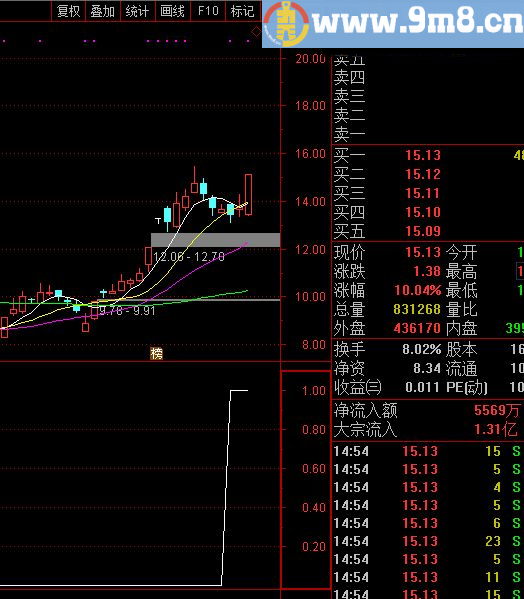Click the 净流入额 value 5569万
This screenshot has height=599, width=524.
(496, 410)
